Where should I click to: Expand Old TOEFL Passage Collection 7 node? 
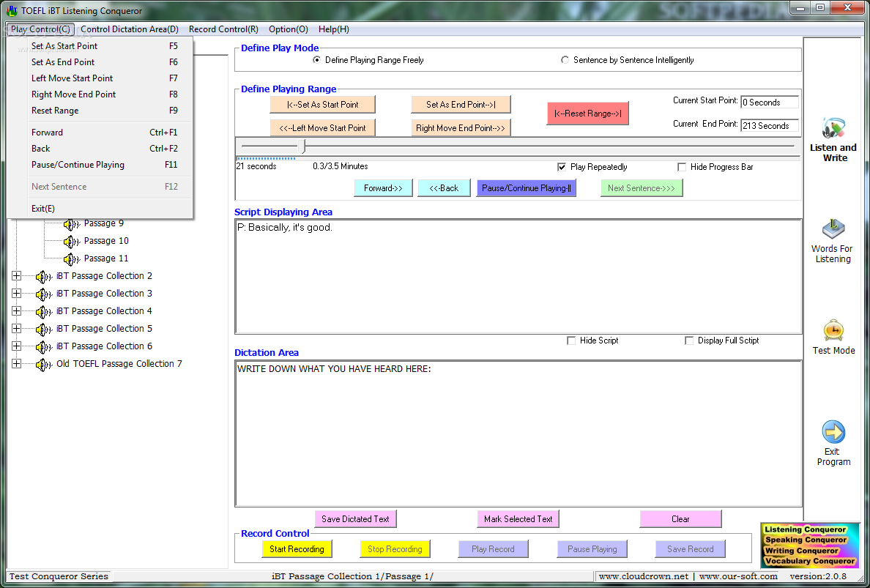(x=17, y=364)
